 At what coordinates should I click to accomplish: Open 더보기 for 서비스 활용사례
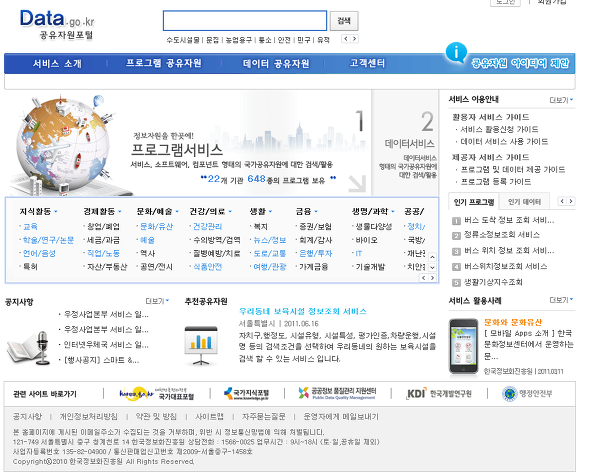point(561,300)
